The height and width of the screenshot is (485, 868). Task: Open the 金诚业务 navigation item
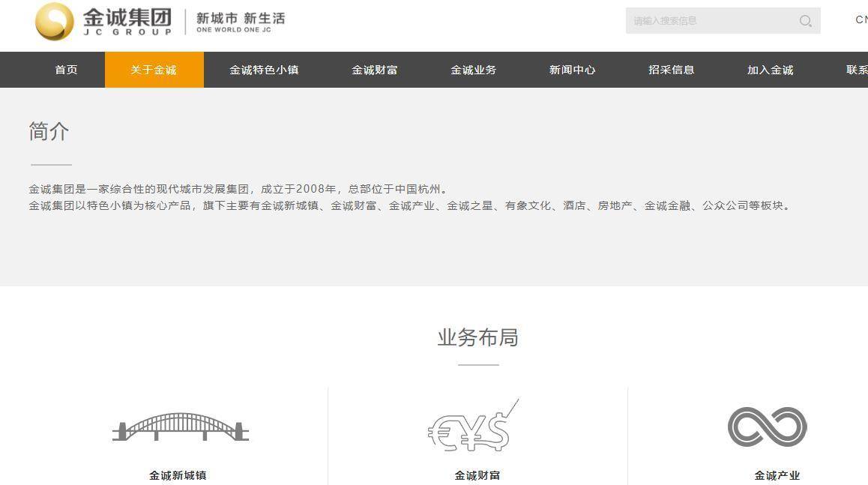474,69
